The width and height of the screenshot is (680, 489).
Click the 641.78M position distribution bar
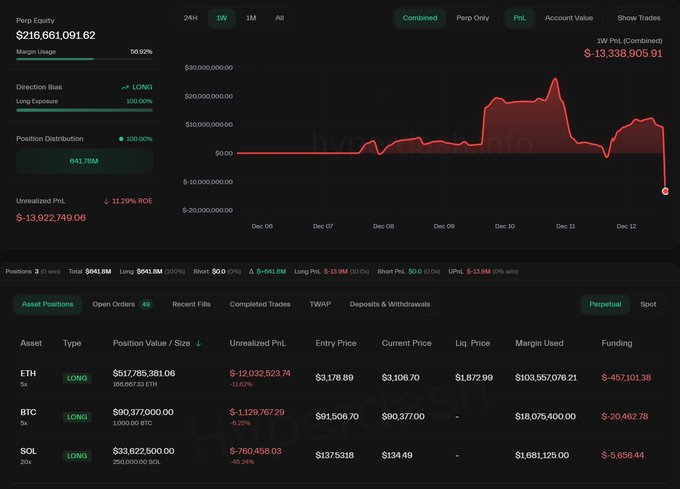[x=84, y=160]
